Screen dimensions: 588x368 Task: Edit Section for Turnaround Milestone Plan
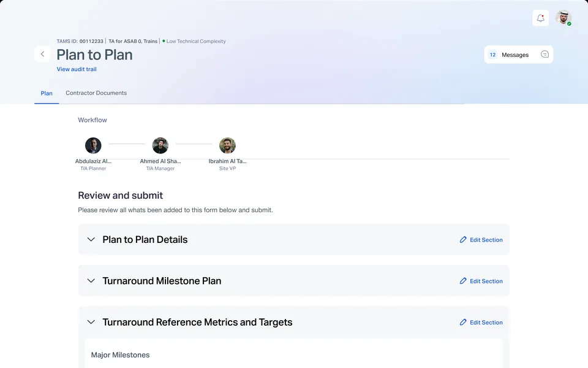point(481,281)
